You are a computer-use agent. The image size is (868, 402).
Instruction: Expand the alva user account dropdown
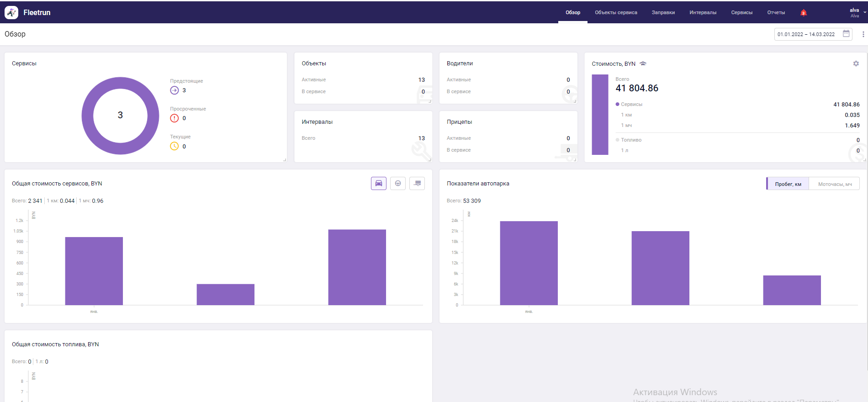click(857, 12)
